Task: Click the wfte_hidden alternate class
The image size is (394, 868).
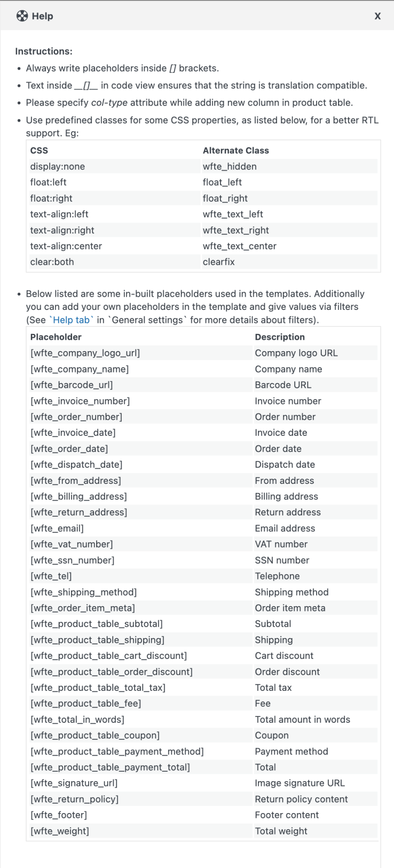Action: point(229,167)
